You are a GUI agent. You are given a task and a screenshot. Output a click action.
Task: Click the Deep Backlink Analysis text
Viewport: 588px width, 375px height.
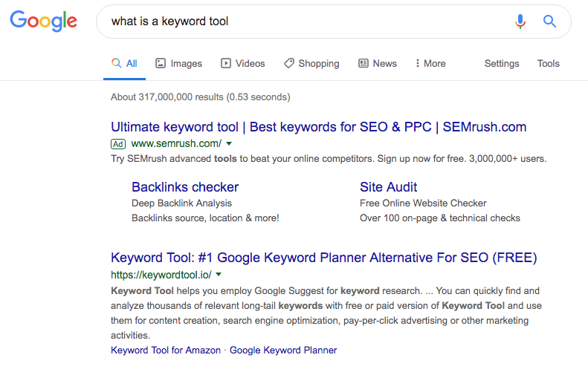pyautogui.click(x=182, y=203)
